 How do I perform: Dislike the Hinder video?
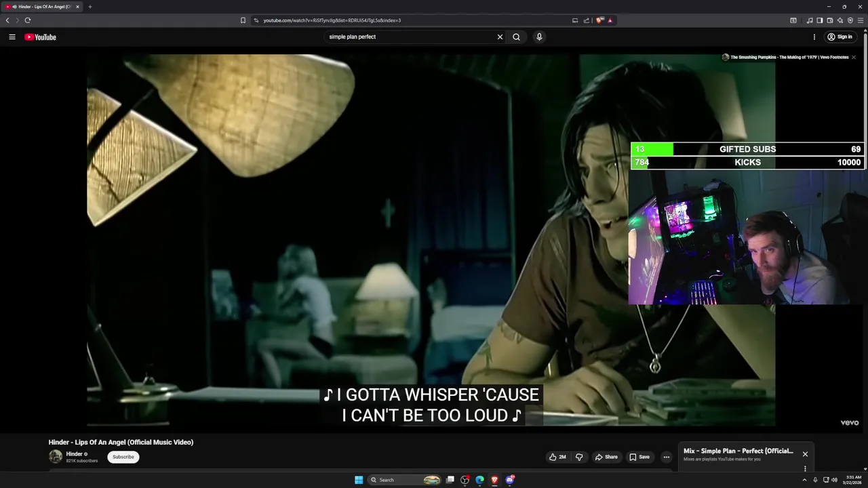[579, 457]
